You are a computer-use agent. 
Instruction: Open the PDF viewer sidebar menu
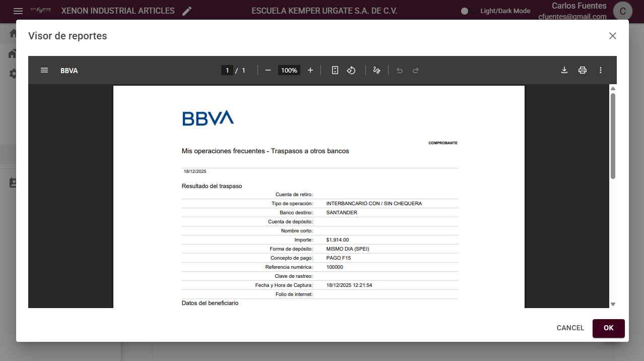point(44,71)
